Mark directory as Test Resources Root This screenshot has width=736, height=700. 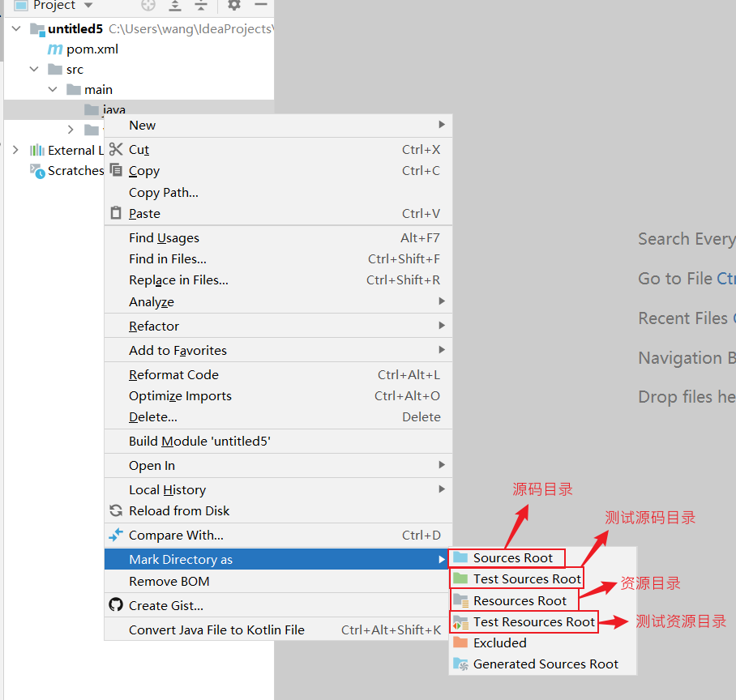542,621
